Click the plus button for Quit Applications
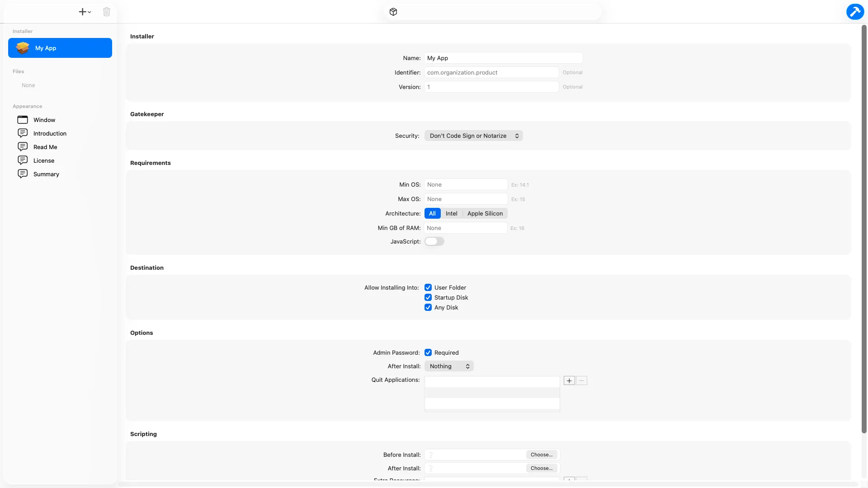The height and width of the screenshot is (488, 868). (x=569, y=380)
